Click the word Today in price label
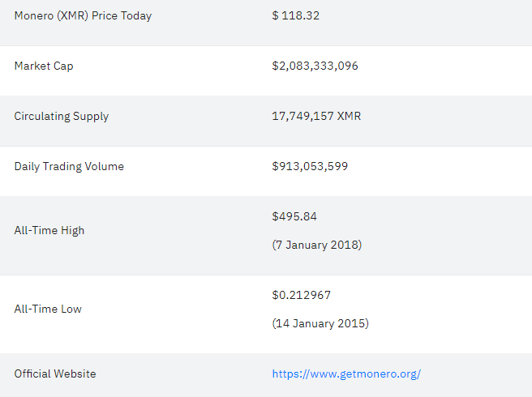The image size is (532, 397). click(x=136, y=16)
